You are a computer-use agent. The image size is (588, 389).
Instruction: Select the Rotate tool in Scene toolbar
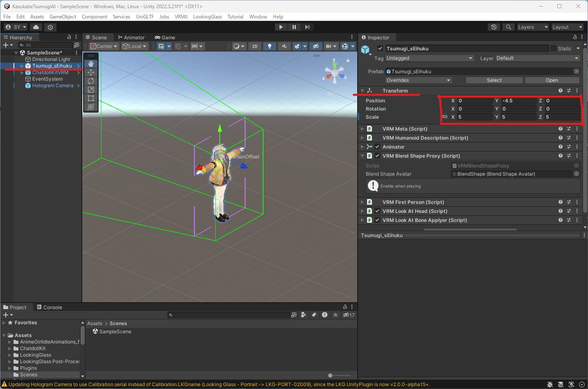coord(91,81)
